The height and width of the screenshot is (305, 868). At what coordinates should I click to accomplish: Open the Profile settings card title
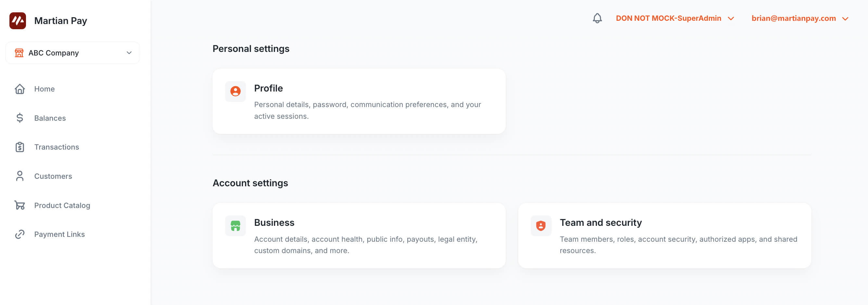tap(268, 88)
